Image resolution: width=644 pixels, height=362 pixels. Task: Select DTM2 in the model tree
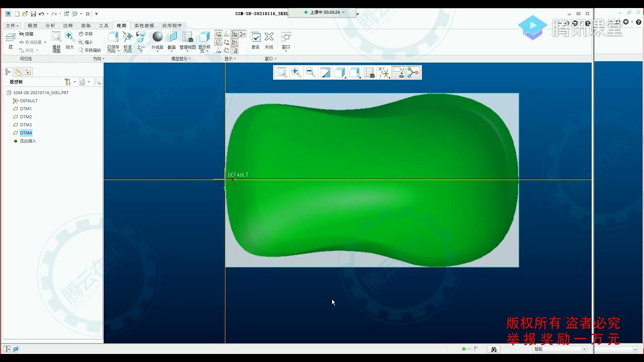(x=26, y=117)
